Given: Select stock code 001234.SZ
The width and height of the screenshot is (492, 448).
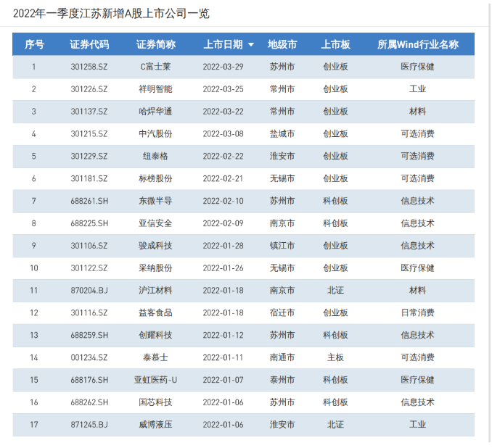Looking at the screenshot, I should coord(89,357).
